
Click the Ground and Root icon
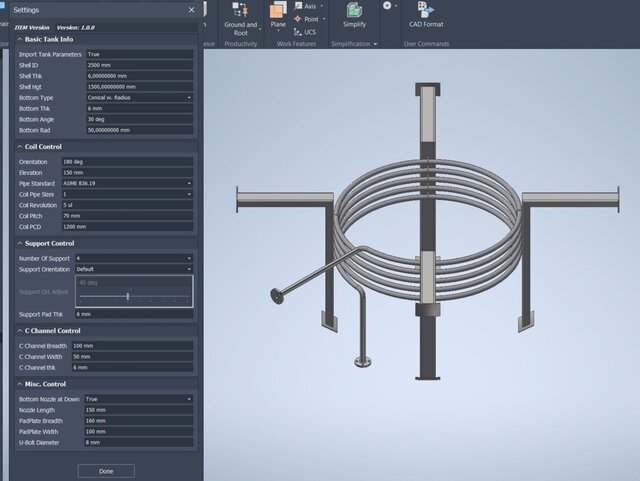point(240,9)
